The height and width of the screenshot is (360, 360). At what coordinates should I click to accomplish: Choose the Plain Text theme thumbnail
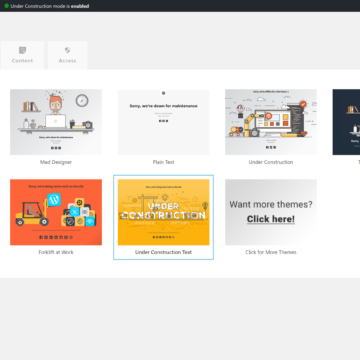click(x=163, y=122)
